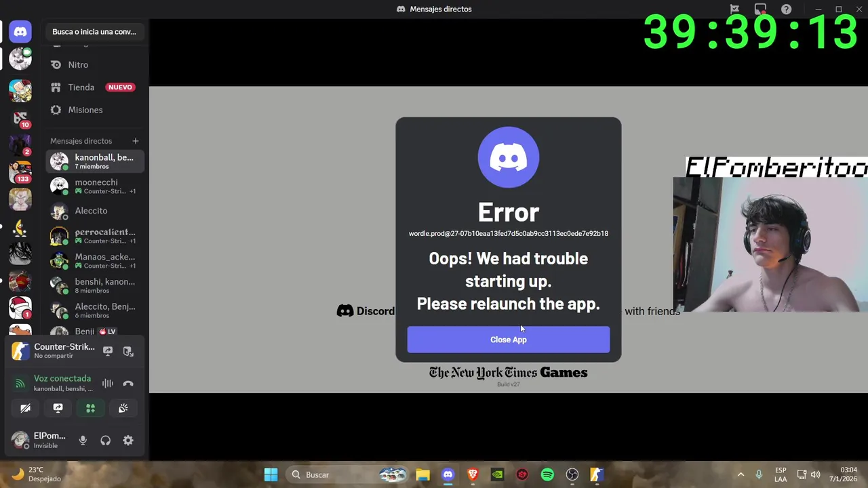
Task: Click system tray microphone icon
Action: point(759,474)
